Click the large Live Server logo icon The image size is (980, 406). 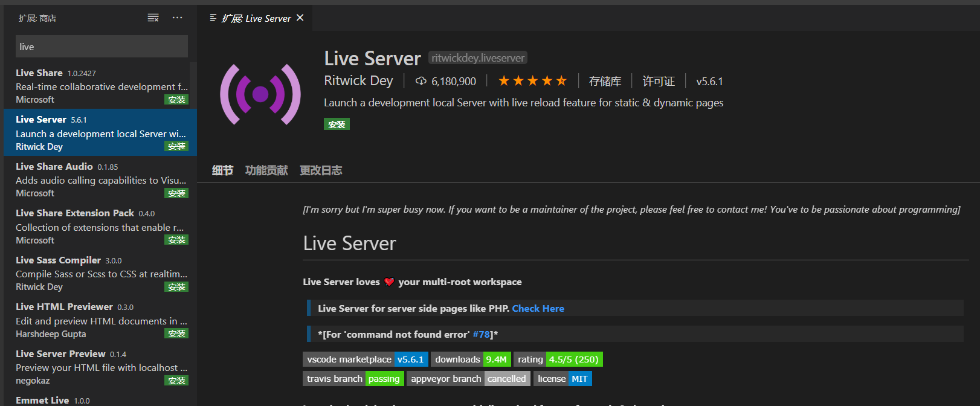[x=260, y=94]
